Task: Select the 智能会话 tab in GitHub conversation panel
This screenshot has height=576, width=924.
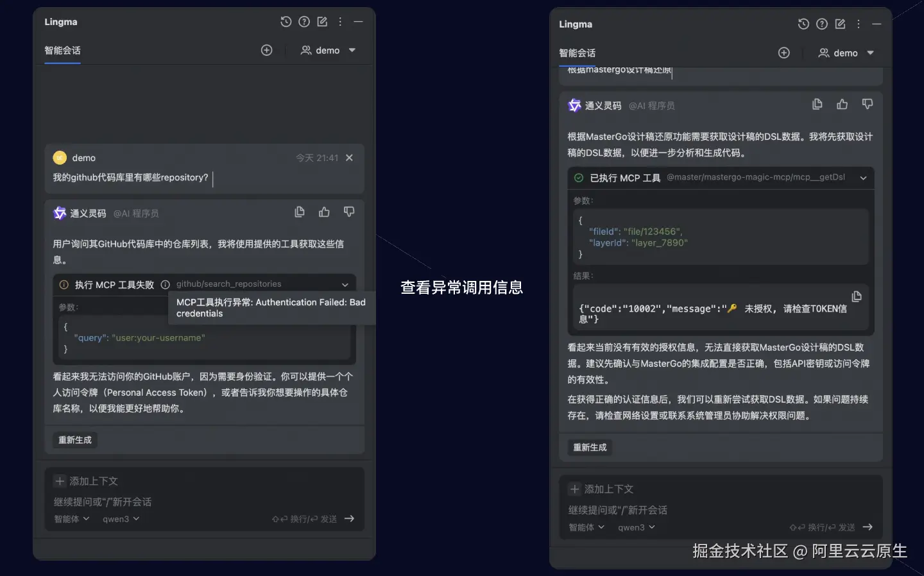Action: (62, 51)
